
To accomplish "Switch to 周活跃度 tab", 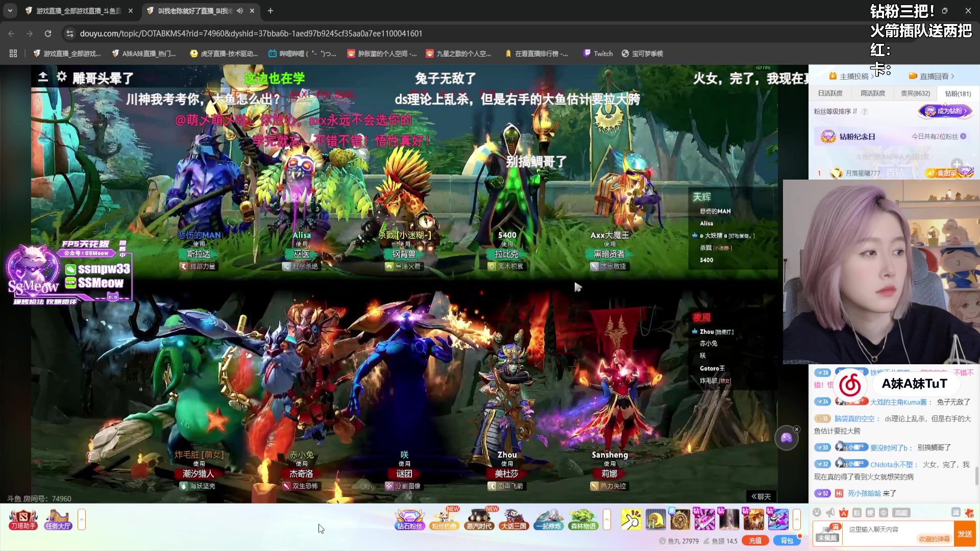I will click(873, 93).
